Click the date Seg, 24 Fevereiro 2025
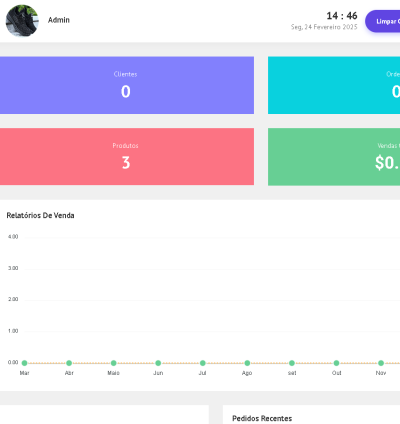This screenshot has height=424, width=400. pyautogui.click(x=324, y=27)
